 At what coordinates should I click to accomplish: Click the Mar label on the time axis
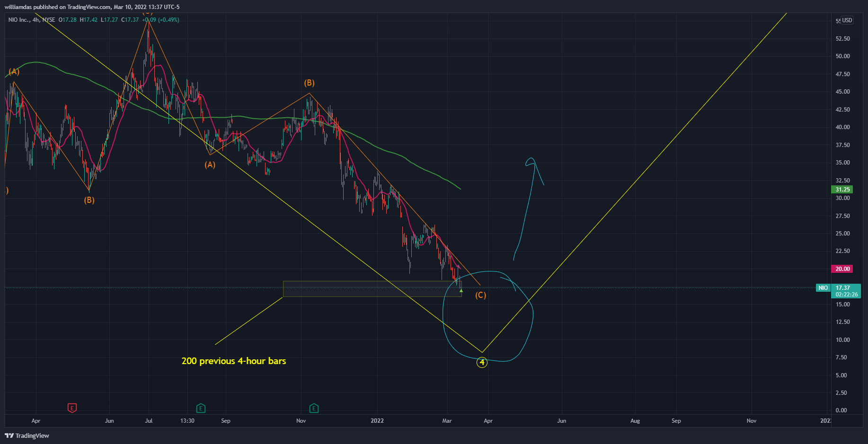point(447,421)
